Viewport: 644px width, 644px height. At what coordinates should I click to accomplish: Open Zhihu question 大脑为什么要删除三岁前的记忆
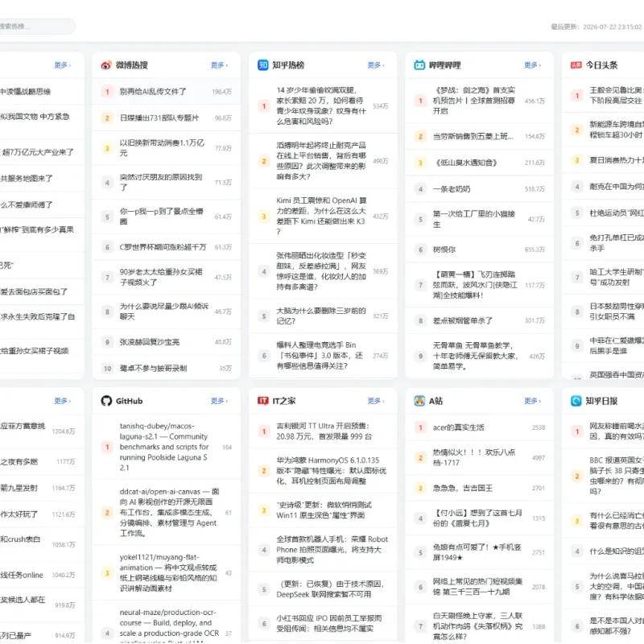[323, 316]
